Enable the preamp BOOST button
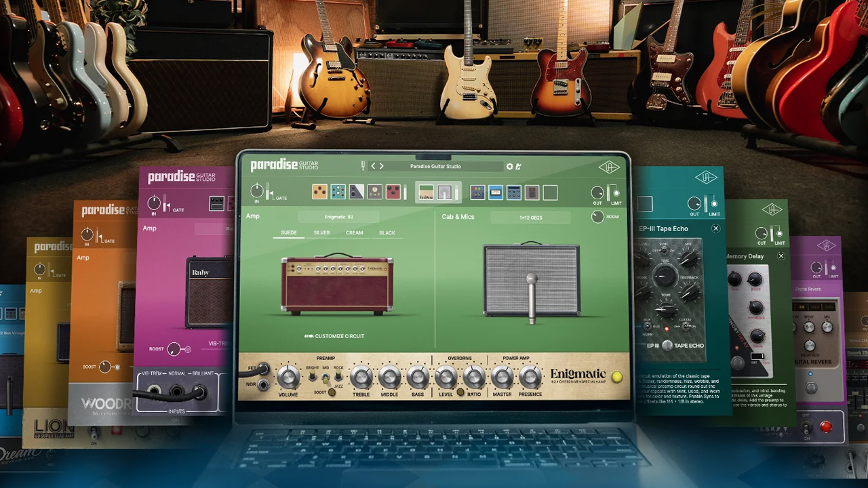This screenshot has width=868, height=488. tap(332, 392)
